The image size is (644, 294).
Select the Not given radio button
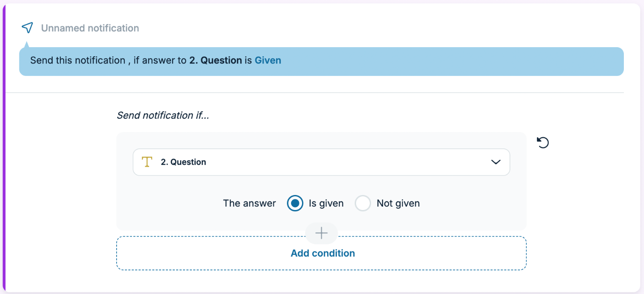click(362, 204)
